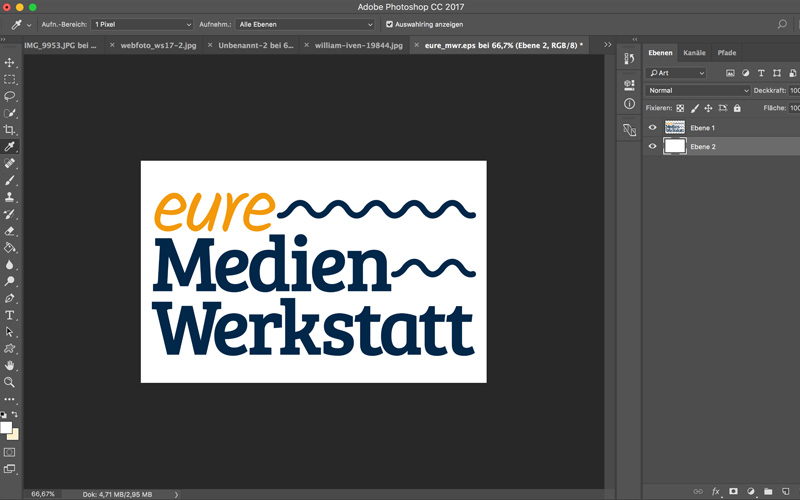Switch to the Pfade tab

coord(727,53)
